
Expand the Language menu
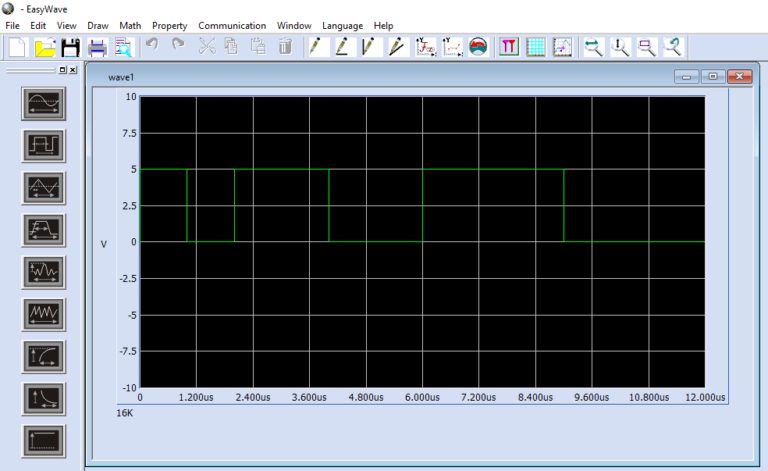[x=342, y=25]
